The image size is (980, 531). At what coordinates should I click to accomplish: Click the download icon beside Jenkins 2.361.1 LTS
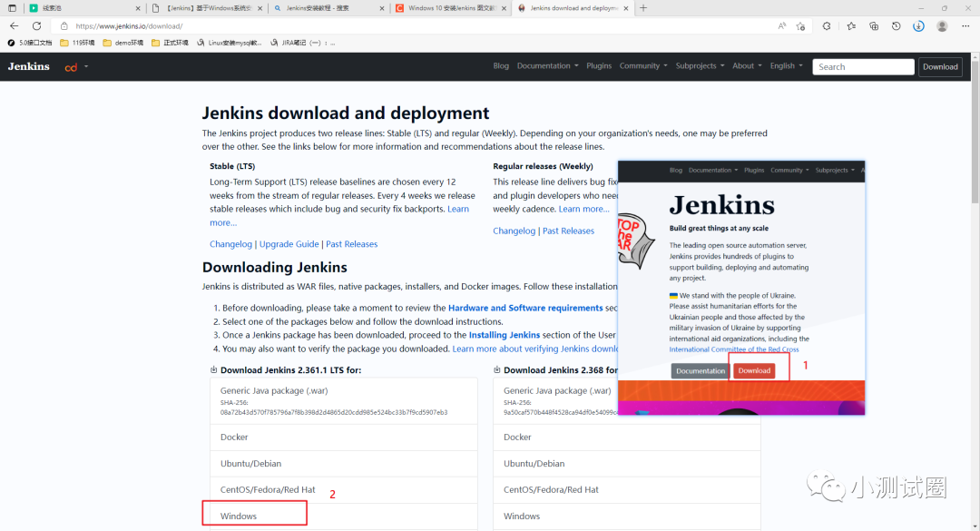point(214,369)
